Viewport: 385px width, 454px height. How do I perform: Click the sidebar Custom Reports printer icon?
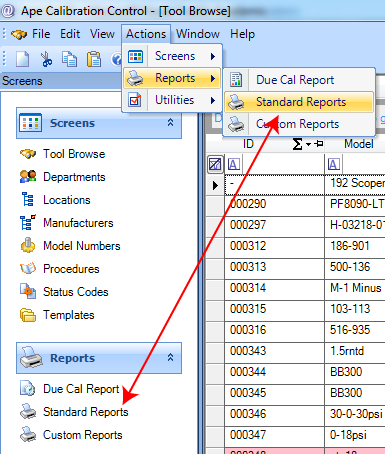(x=28, y=435)
